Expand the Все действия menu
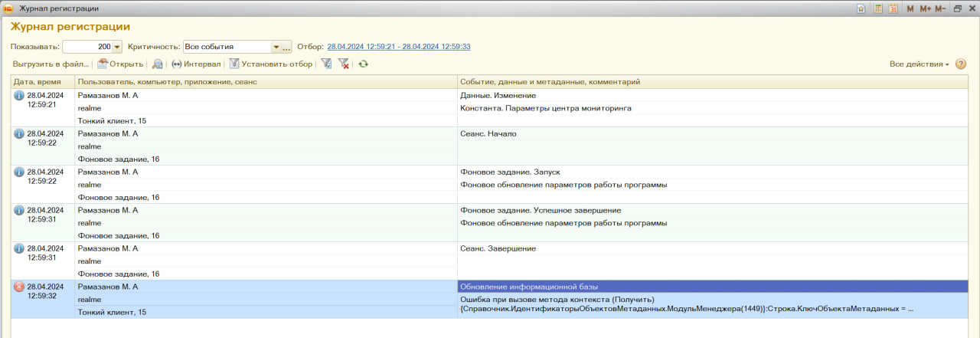The height and width of the screenshot is (338, 980). (919, 64)
